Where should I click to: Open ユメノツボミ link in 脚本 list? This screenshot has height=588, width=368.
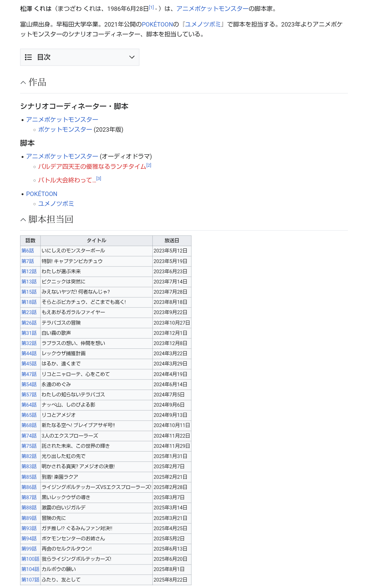coord(56,204)
